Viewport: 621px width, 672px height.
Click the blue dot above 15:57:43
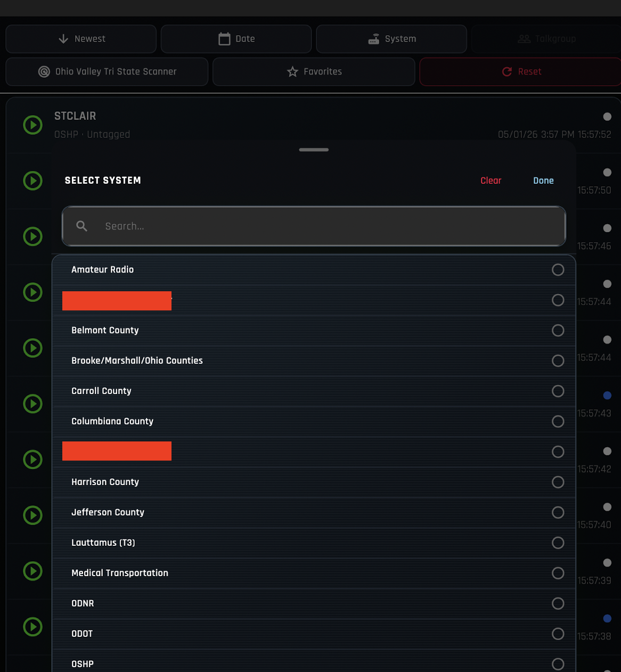pos(607,396)
